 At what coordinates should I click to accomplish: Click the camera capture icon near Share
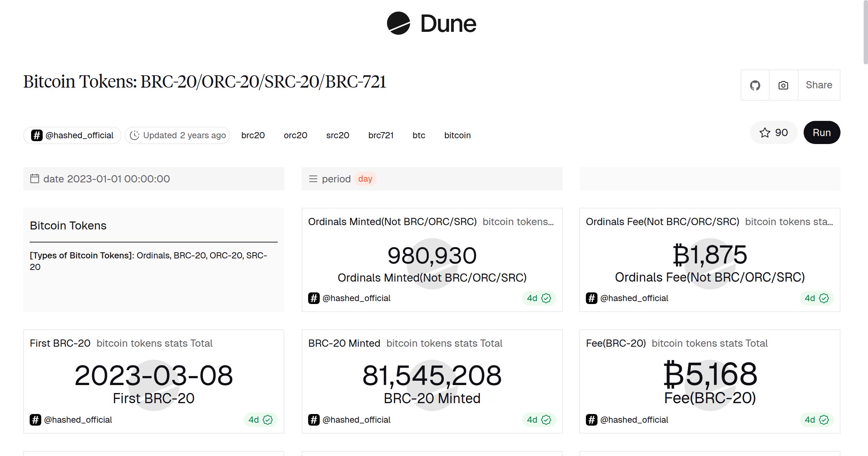click(783, 85)
